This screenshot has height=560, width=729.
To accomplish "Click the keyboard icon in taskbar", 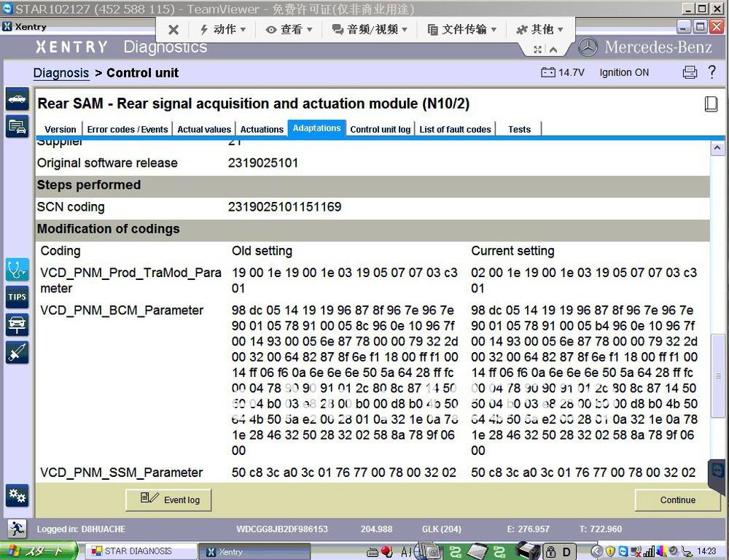I will [373, 552].
